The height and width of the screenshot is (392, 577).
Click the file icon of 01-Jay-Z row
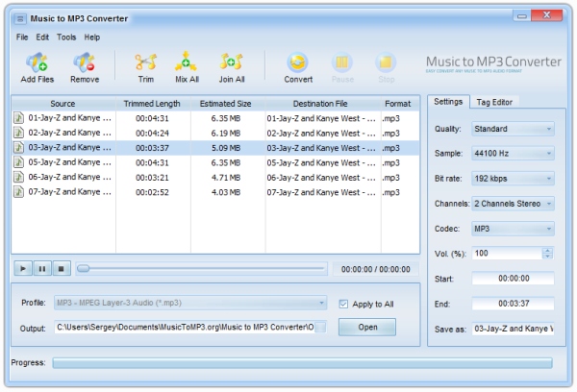click(18, 117)
